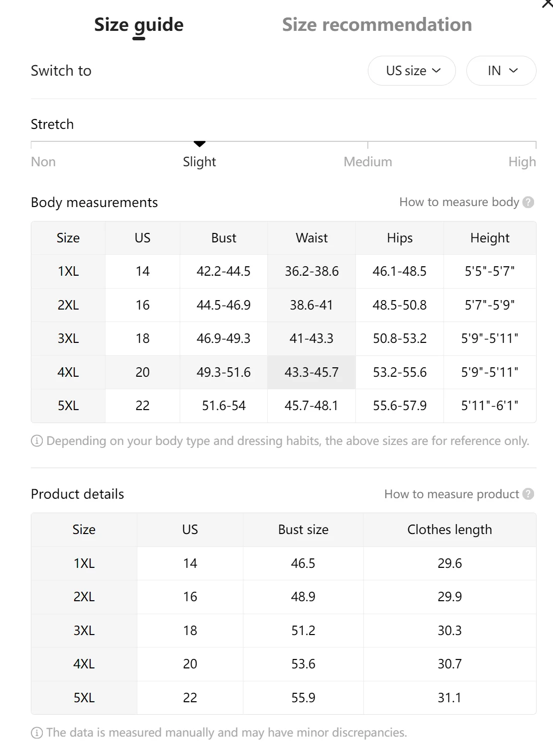The height and width of the screenshot is (756, 553).
Task: Click the measure body help icon
Action: tap(529, 203)
